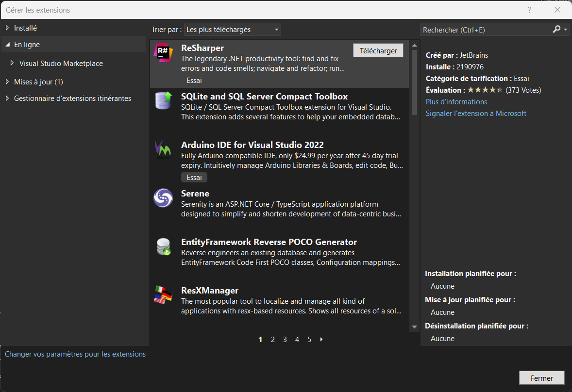Click Créé par : JetBrains text
Image resolution: width=572 pixels, height=392 pixels.
pos(457,55)
